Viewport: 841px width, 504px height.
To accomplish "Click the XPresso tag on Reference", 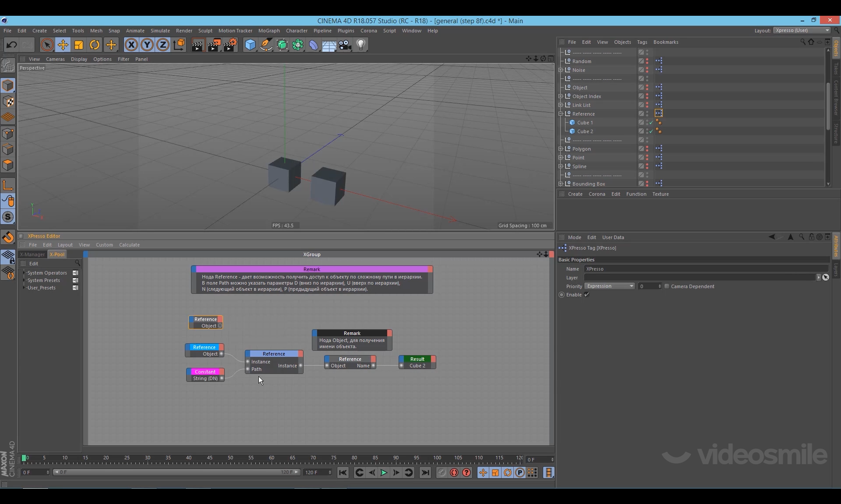I will 659,113.
